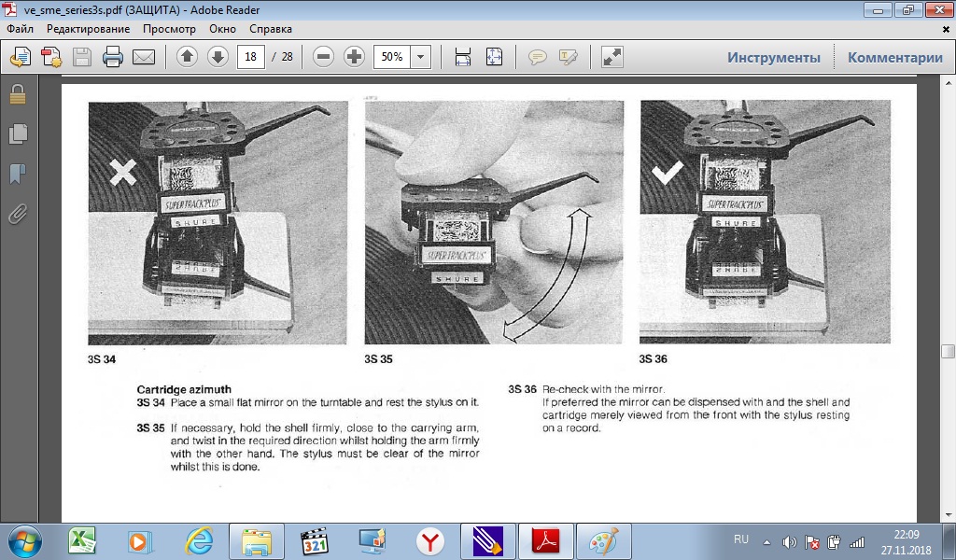
Task: Open the Файл menu
Action: [x=20, y=29]
